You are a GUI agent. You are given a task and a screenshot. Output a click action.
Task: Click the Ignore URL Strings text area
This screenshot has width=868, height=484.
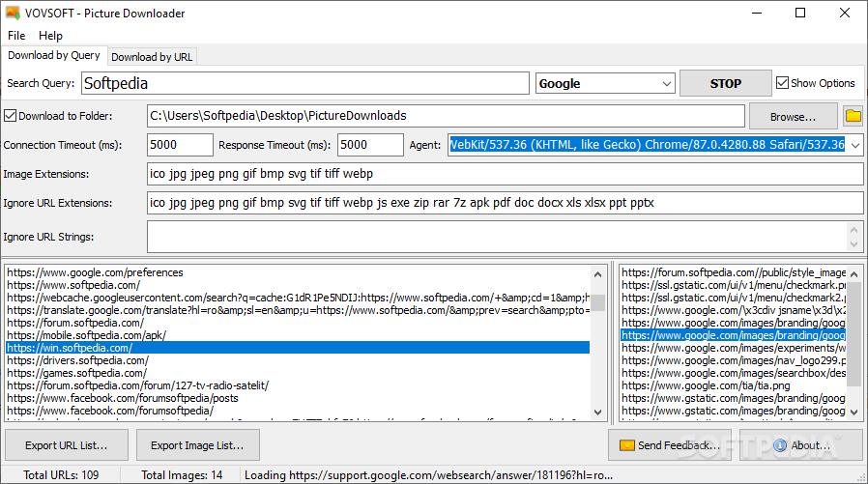click(497, 237)
